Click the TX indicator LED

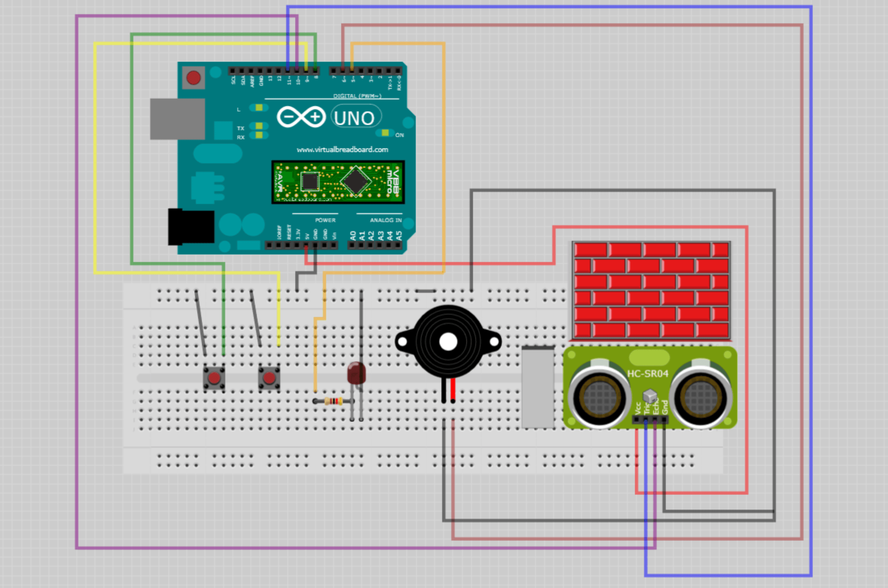pos(259,126)
